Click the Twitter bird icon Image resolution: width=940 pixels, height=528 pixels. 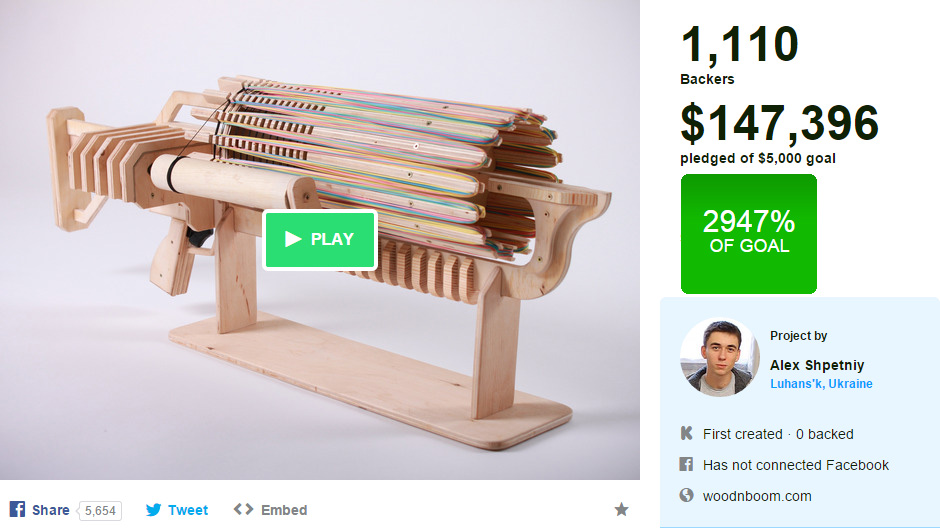(x=153, y=510)
